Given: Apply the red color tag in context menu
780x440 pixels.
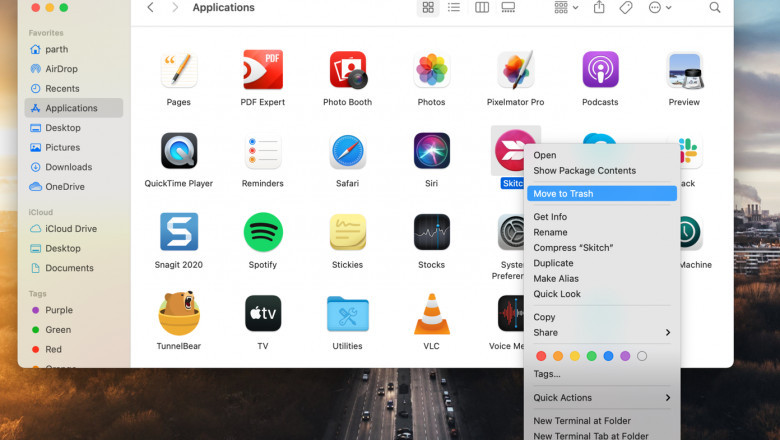Looking at the screenshot, I should point(541,356).
